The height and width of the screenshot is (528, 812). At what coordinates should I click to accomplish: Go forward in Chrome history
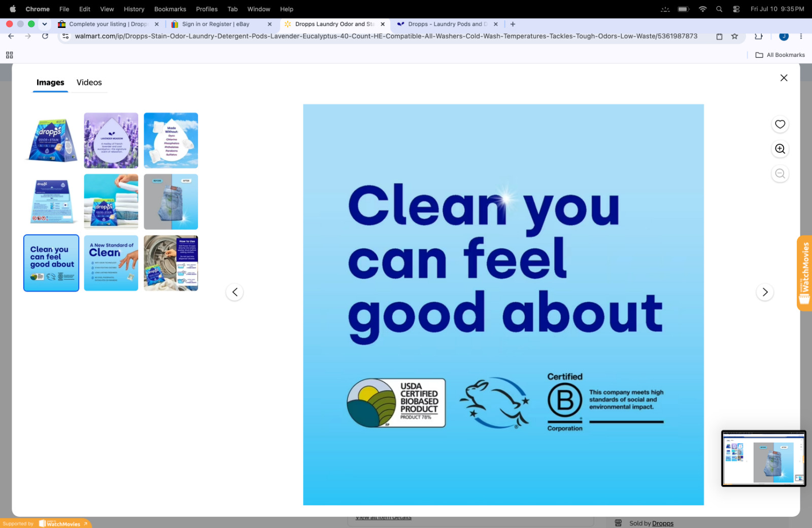pyautogui.click(x=28, y=36)
